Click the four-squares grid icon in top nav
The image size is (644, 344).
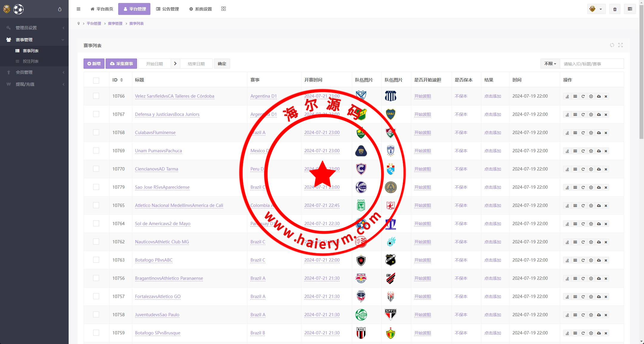(224, 9)
